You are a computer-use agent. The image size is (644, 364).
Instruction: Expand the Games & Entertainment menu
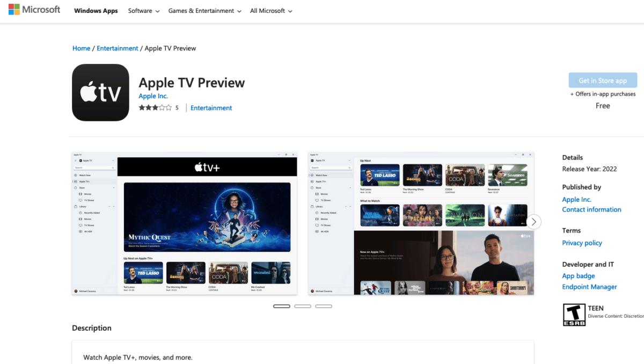(x=204, y=11)
